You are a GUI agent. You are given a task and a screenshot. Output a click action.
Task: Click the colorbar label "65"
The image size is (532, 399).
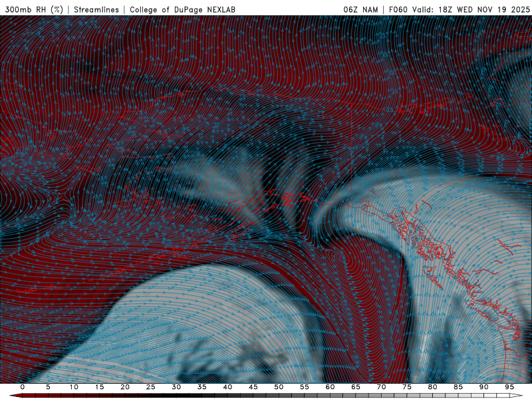click(x=355, y=387)
